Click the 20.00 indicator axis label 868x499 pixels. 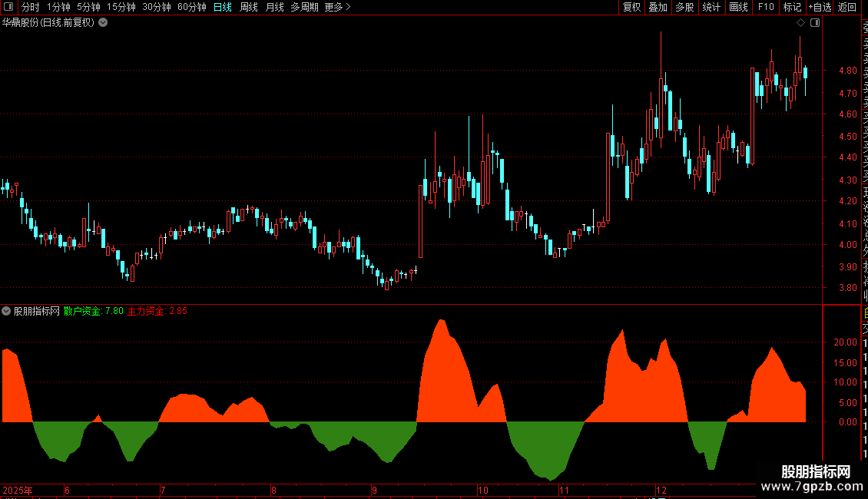[x=845, y=342]
